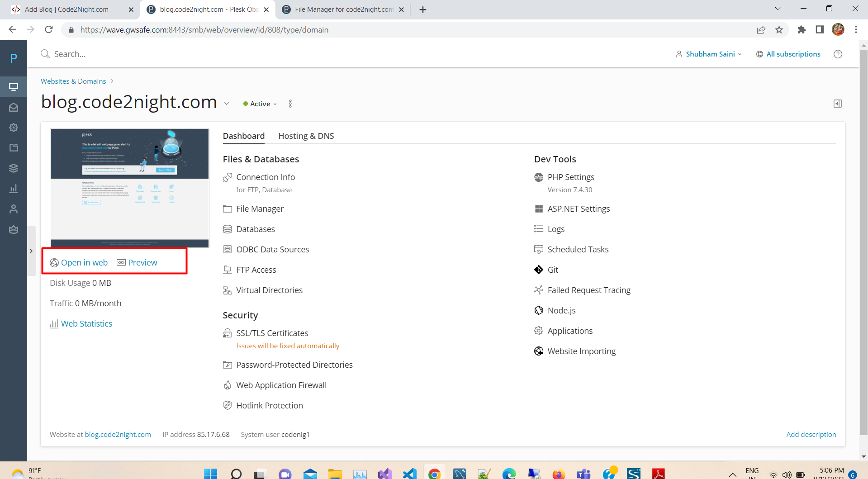Click the Add description link

pyautogui.click(x=811, y=435)
